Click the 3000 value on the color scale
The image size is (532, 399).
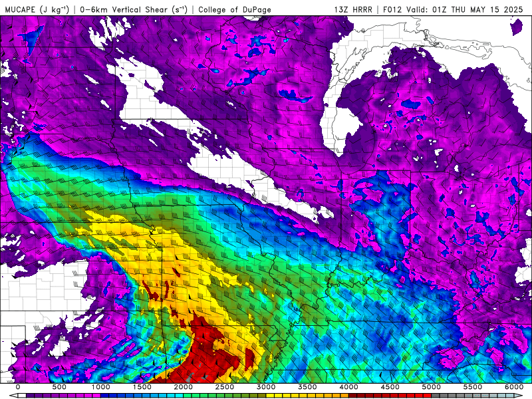point(266,387)
